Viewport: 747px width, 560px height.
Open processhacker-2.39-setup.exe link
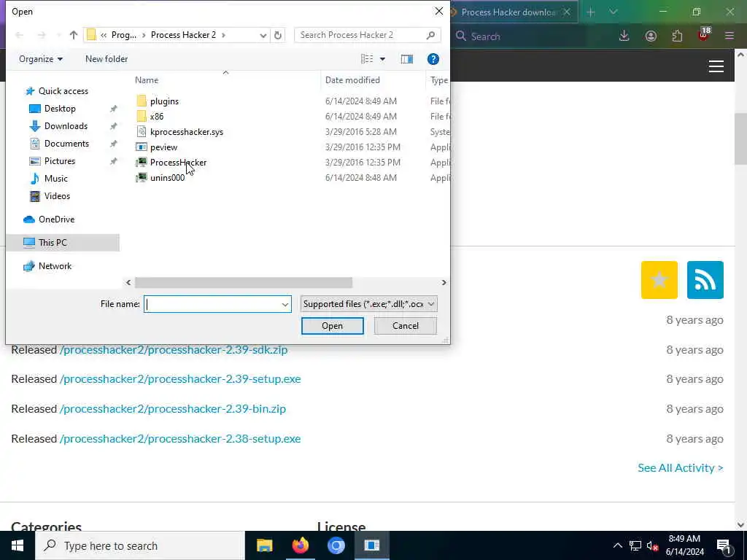(x=180, y=379)
